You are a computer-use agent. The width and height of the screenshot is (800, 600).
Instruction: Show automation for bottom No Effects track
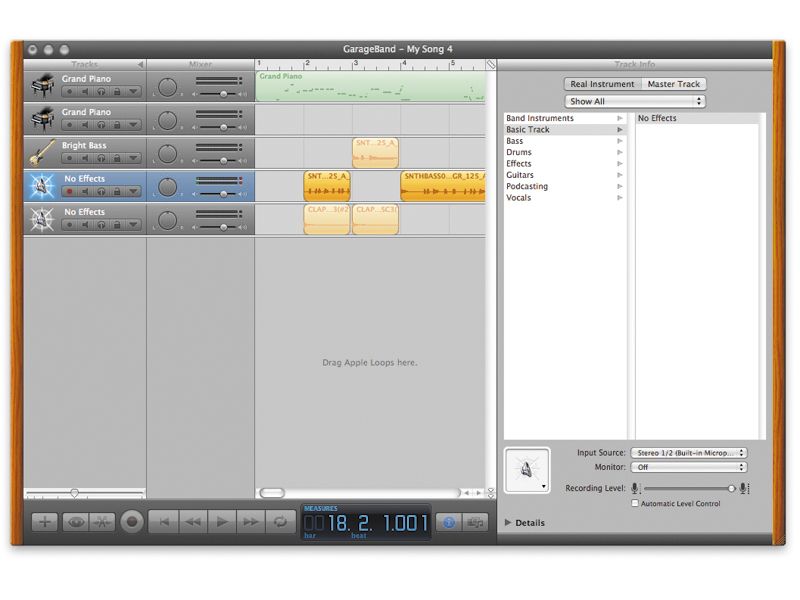133,225
